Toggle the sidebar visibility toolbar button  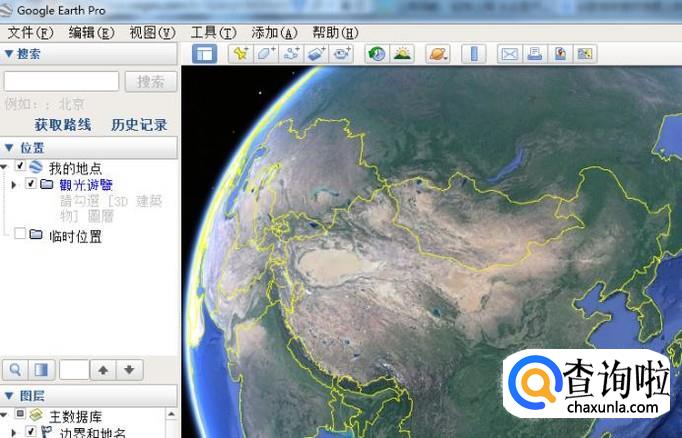click(204, 54)
